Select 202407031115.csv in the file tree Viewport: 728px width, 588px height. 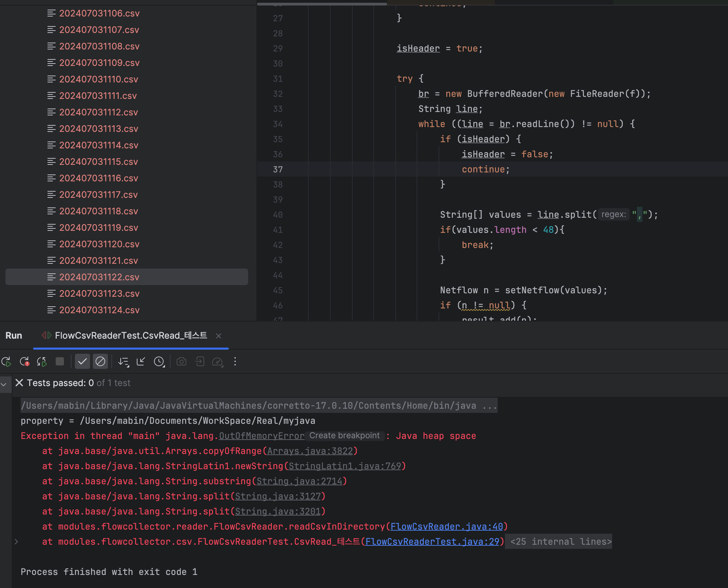pyautogui.click(x=98, y=162)
